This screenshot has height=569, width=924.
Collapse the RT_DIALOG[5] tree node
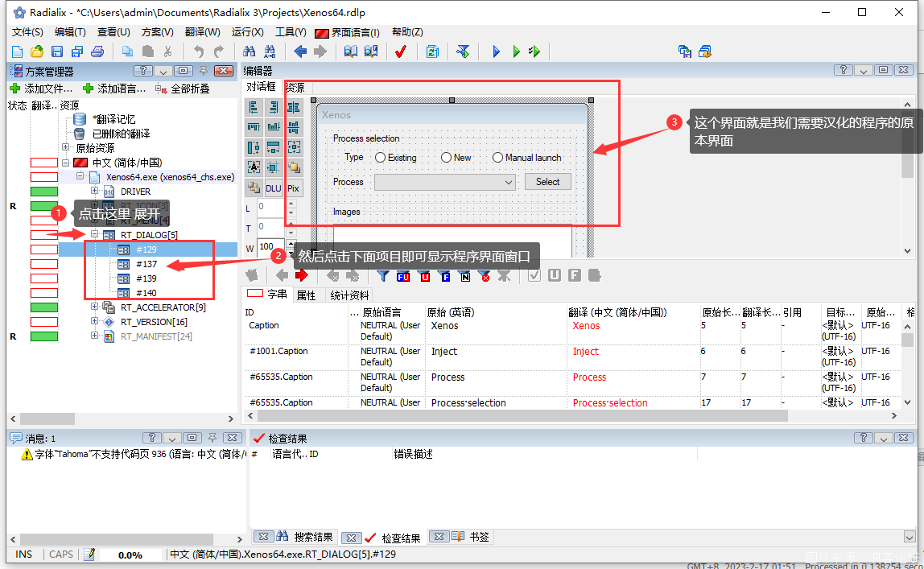tap(94, 234)
